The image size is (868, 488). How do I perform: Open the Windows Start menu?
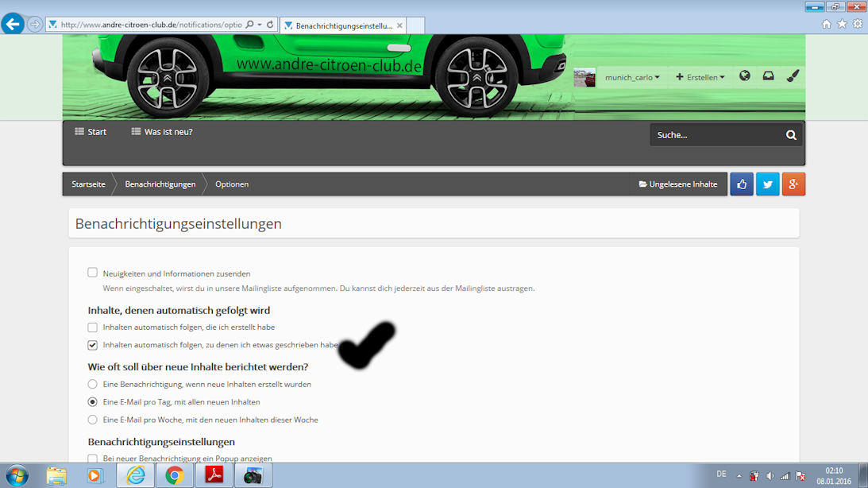coord(17,476)
